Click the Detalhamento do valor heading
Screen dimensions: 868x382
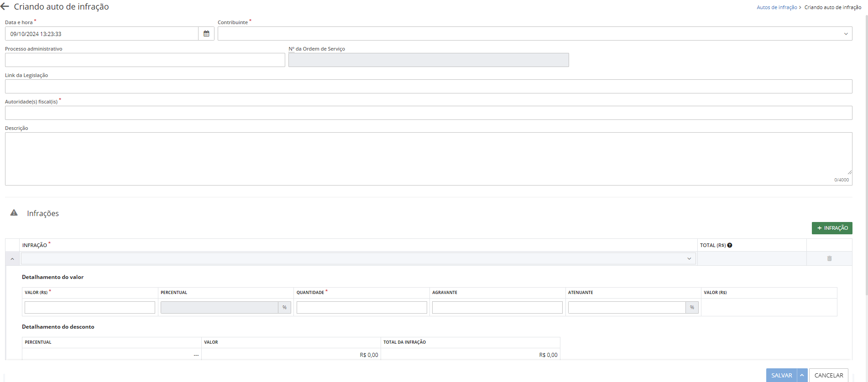[52, 277]
